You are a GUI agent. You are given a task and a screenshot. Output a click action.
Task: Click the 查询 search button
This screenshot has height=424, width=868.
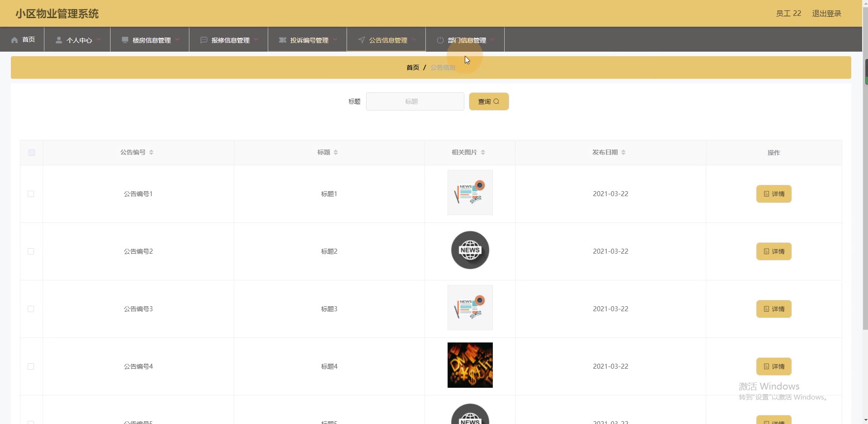click(489, 101)
